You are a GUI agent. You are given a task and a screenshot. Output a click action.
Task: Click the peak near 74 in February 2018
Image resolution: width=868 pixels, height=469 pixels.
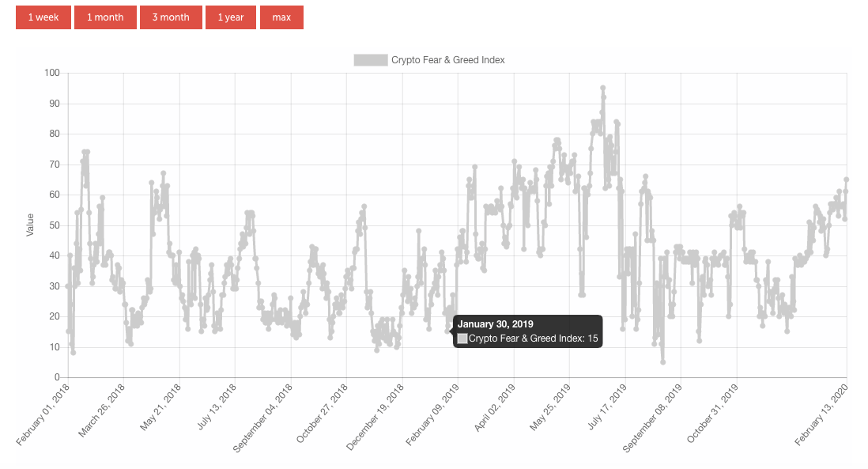tap(85, 149)
